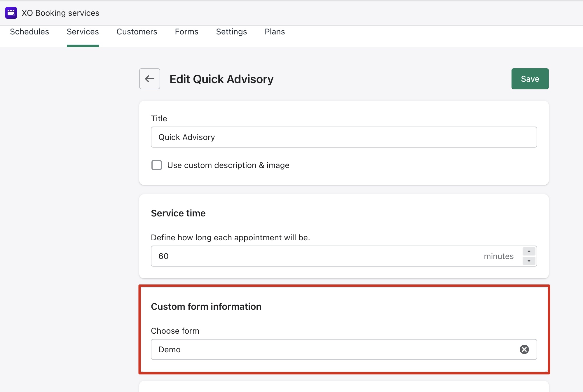This screenshot has width=583, height=392.
Task: Go to the Customers tab
Action: pyautogui.click(x=137, y=32)
